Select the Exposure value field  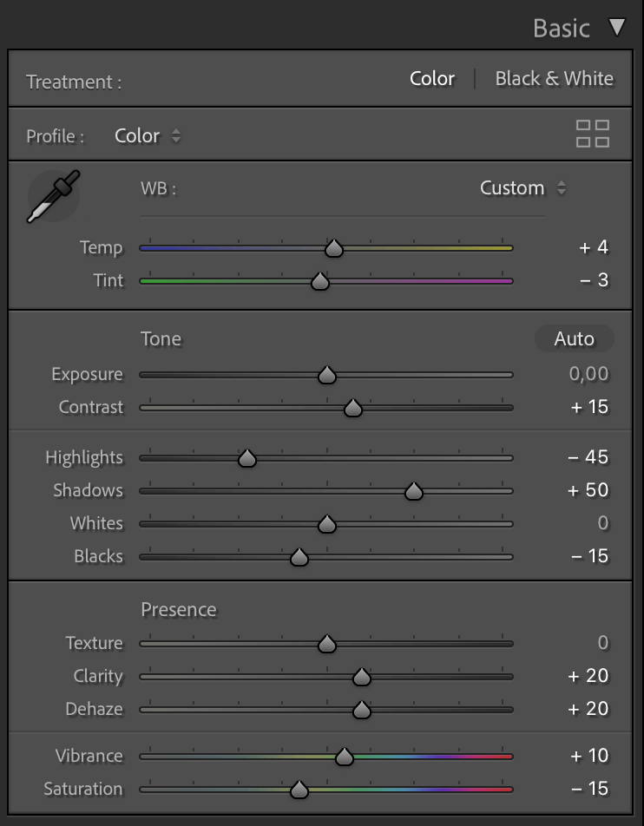[x=588, y=374]
